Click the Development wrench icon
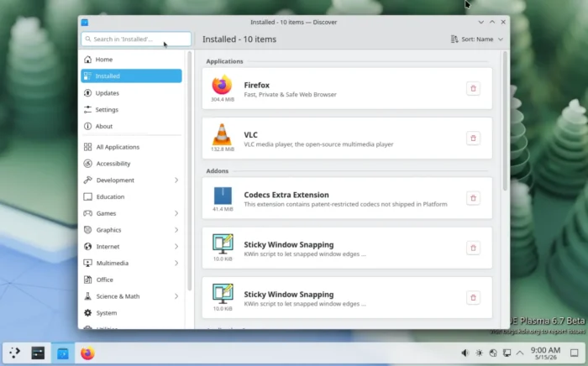This screenshot has height=366, width=588. [87, 180]
